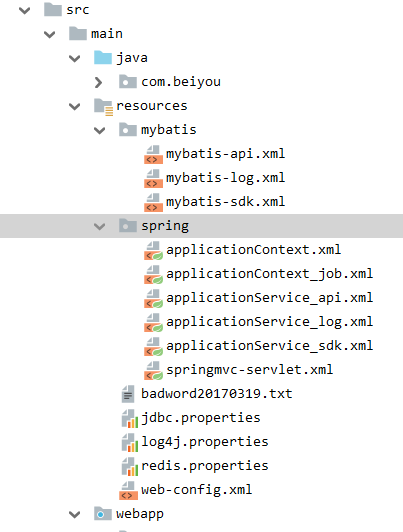
Task: Select applicationContext_job.xml file name
Action: tap(269, 274)
